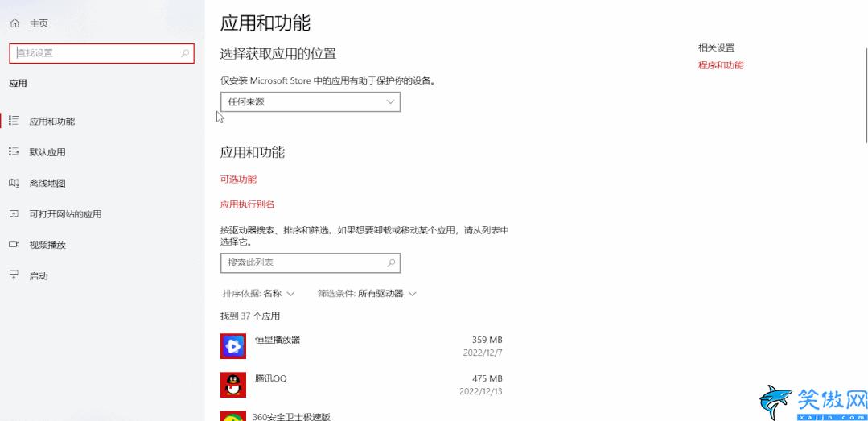Click the 离线地图 map icon
Viewport: 868px width, 421px height.
(14, 183)
